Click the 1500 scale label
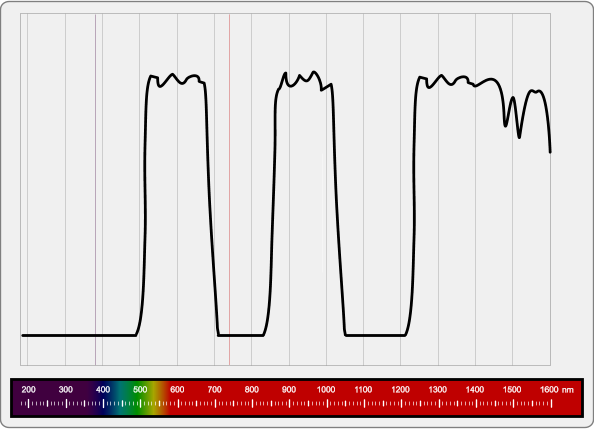 (512, 390)
